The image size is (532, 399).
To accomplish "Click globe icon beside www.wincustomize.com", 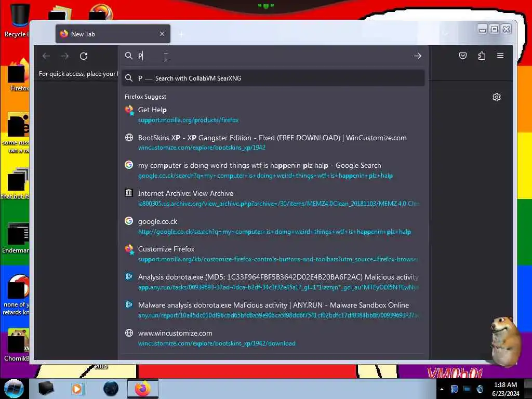I will pos(129,333).
